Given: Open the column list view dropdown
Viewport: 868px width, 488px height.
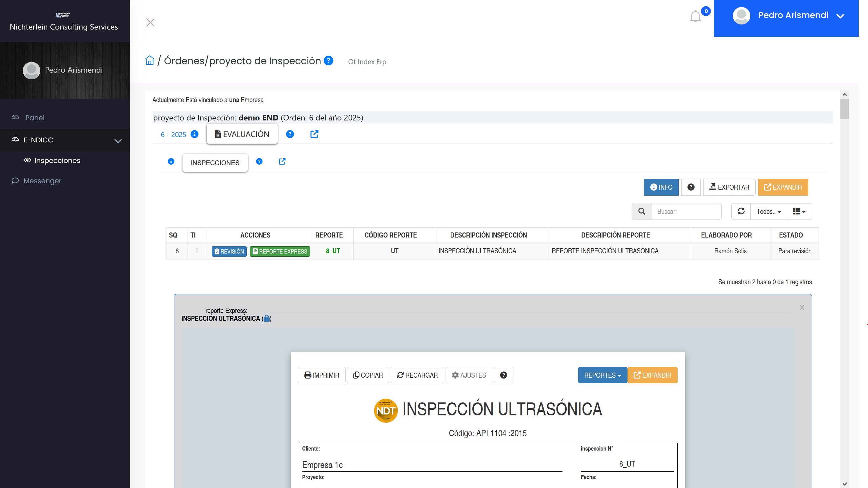Looking at the screenshot, I should point(799,212).
